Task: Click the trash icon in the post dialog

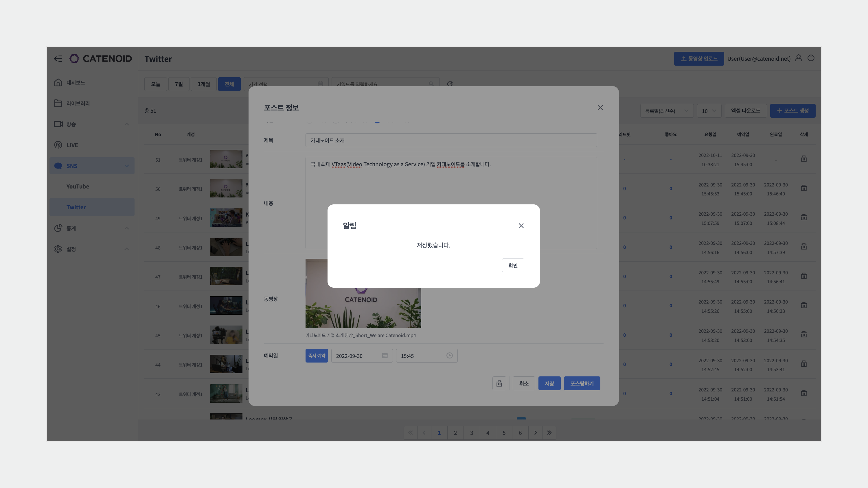Action: click(x=499, y=383)
